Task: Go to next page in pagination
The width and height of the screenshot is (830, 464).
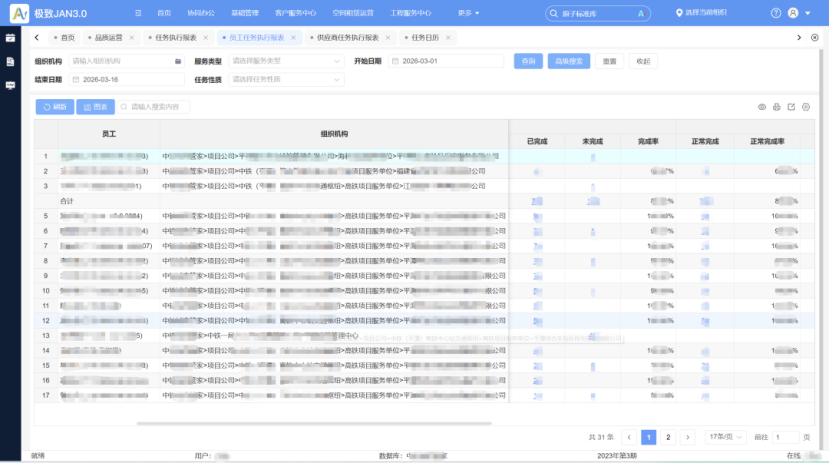Action: click(688, 437)
